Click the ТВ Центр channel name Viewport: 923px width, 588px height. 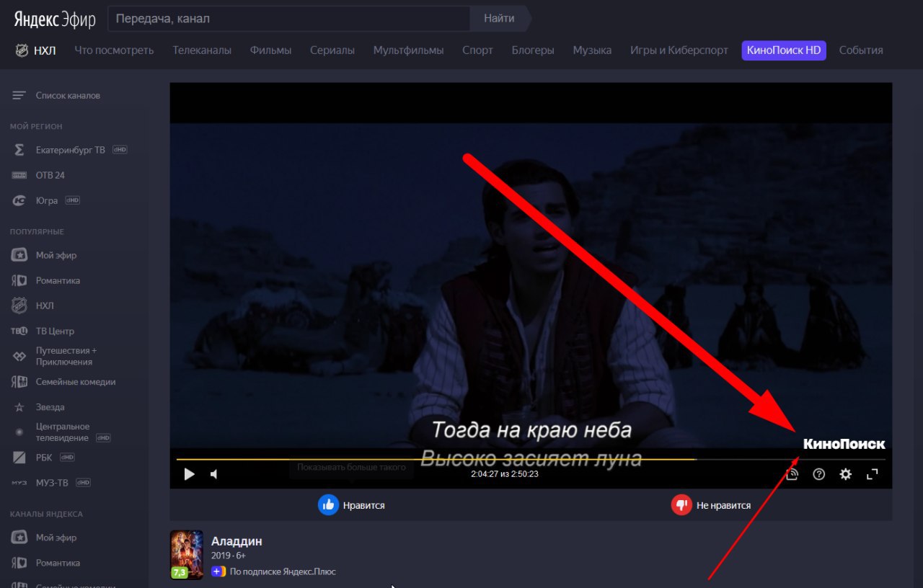pos(56,331)
